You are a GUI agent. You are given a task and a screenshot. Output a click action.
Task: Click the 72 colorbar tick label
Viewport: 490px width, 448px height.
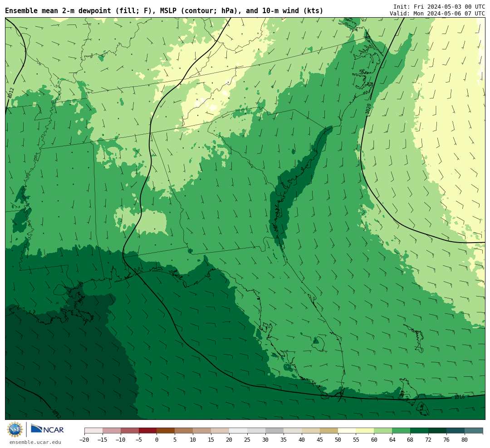[x=429, y=440]
